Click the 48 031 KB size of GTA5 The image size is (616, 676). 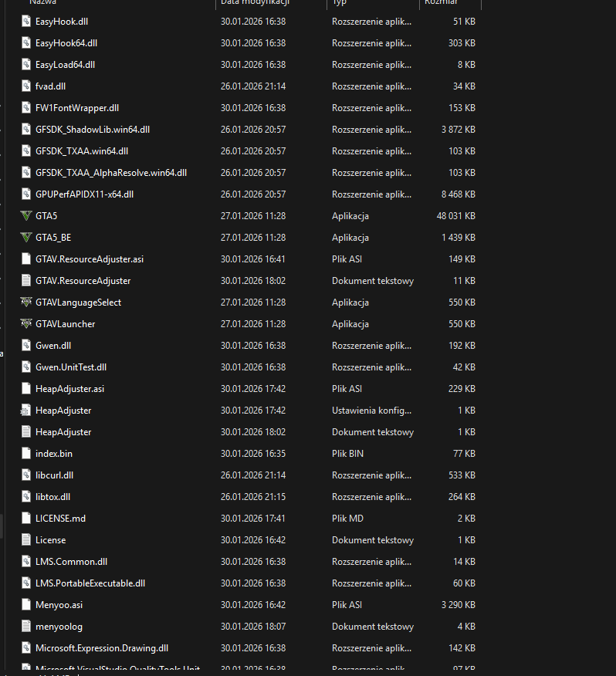(456, 215)
